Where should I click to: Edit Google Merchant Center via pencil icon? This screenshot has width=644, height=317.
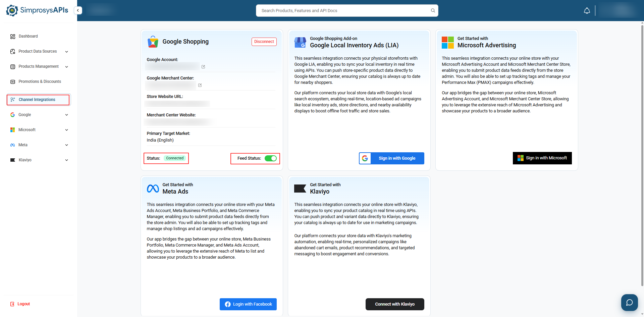[x=200, y=85]
